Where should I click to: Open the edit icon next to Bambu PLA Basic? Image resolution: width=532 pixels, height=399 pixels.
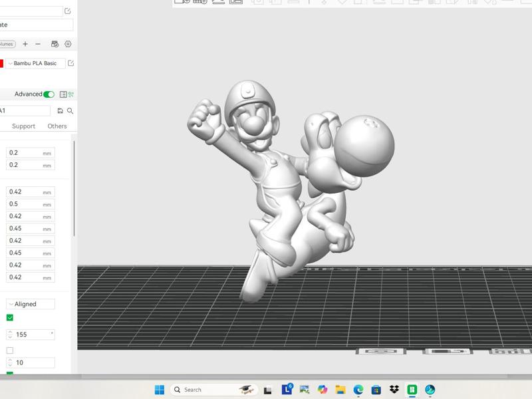[71, 63]
